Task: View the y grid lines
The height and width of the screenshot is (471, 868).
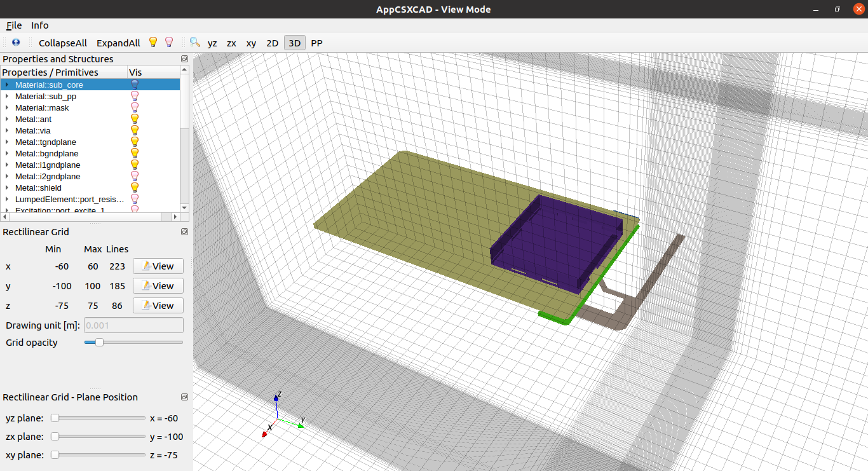Action: (158, 286)
